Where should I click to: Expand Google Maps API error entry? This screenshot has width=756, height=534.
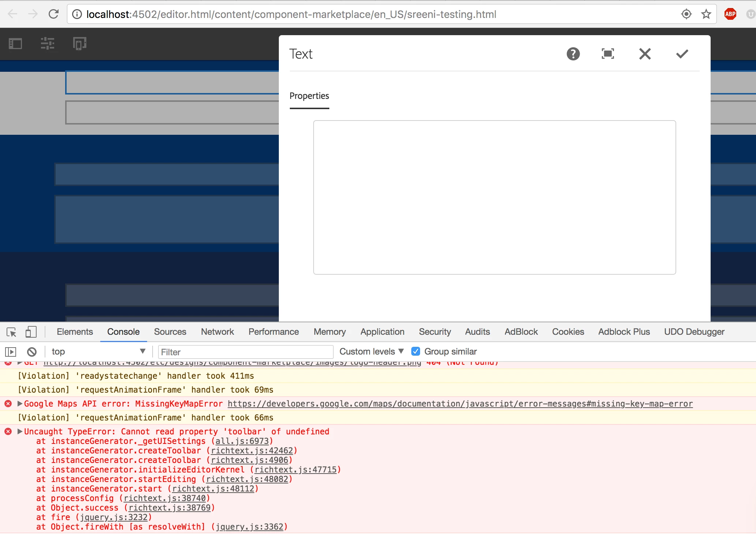pyautogui.click(x=20, y=404)
